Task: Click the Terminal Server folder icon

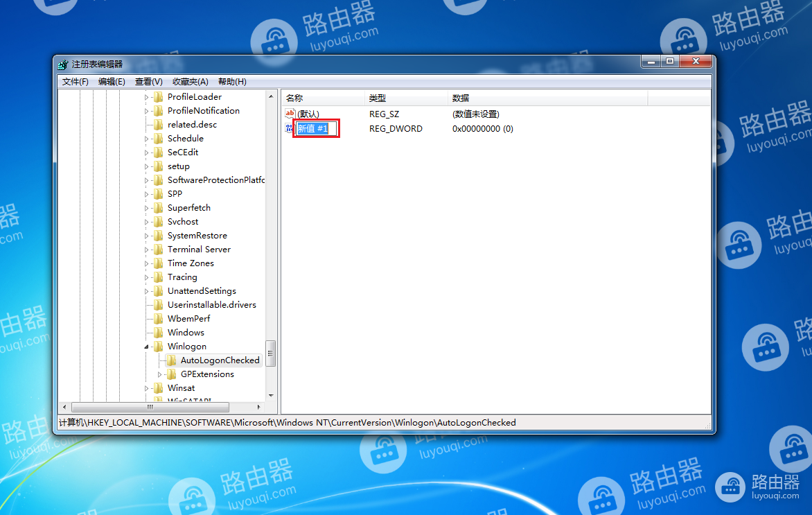Action: 159,250
